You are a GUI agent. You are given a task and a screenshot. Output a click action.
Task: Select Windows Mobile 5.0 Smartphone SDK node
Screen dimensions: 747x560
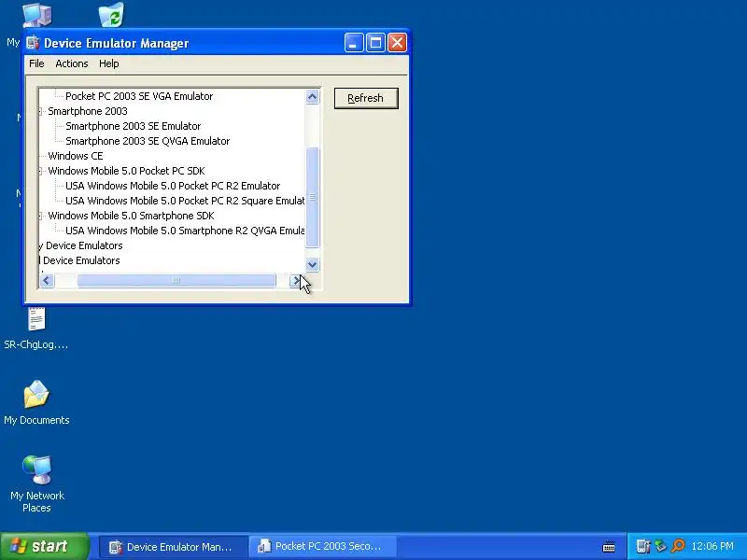(x=131, y=216)
